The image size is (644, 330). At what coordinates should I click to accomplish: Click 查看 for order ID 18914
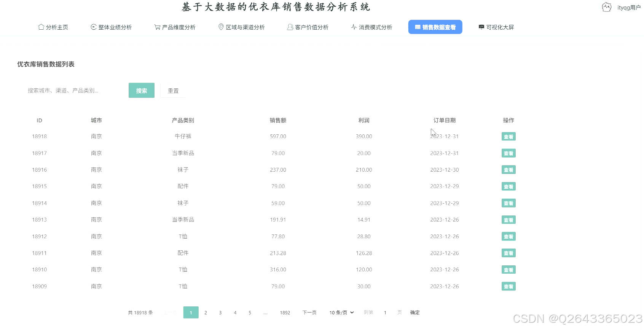point(509,203)
